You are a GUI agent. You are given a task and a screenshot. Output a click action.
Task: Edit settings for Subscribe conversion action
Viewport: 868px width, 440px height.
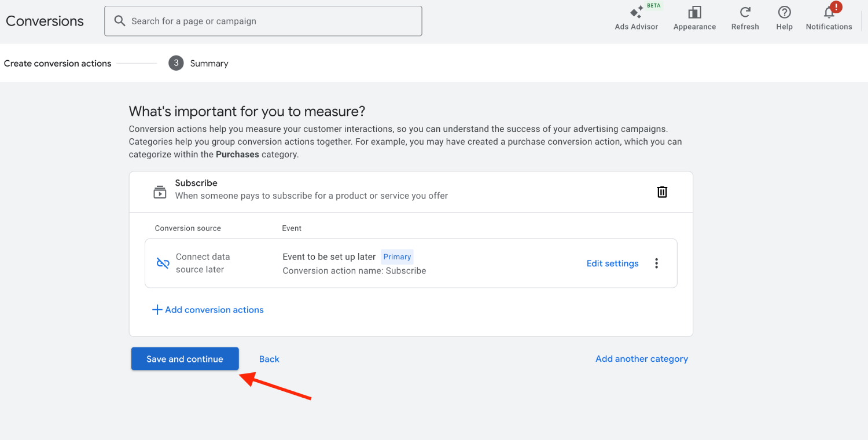click(612, 263)
